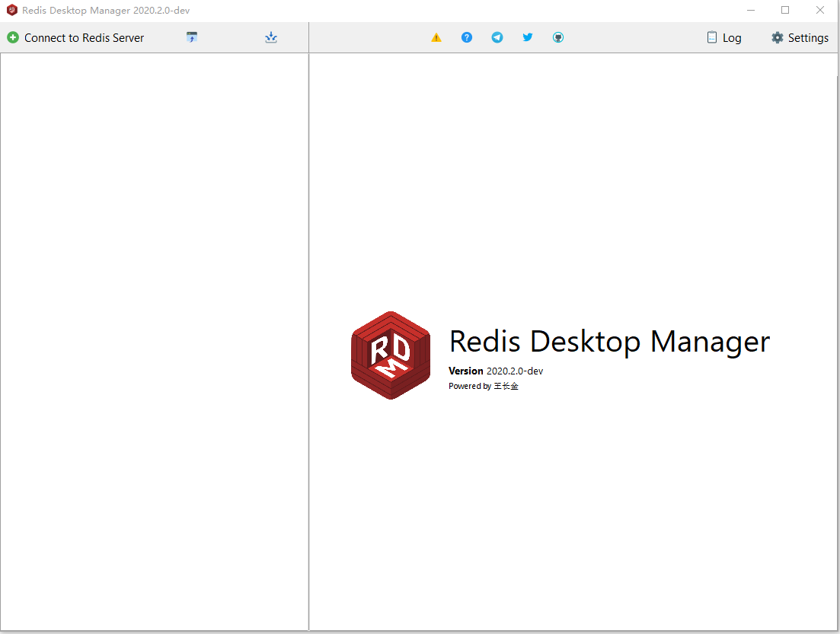840x634 pixels.
Task: Open the GitHub repository icon
Action: [558, 37]
